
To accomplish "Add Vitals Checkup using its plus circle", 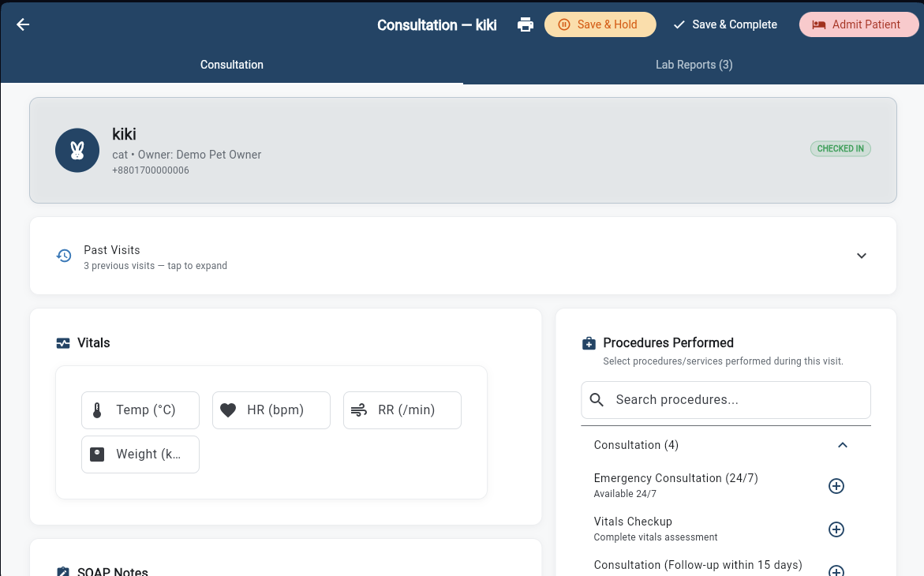I will pyautogui.click(x=836, y=529).
